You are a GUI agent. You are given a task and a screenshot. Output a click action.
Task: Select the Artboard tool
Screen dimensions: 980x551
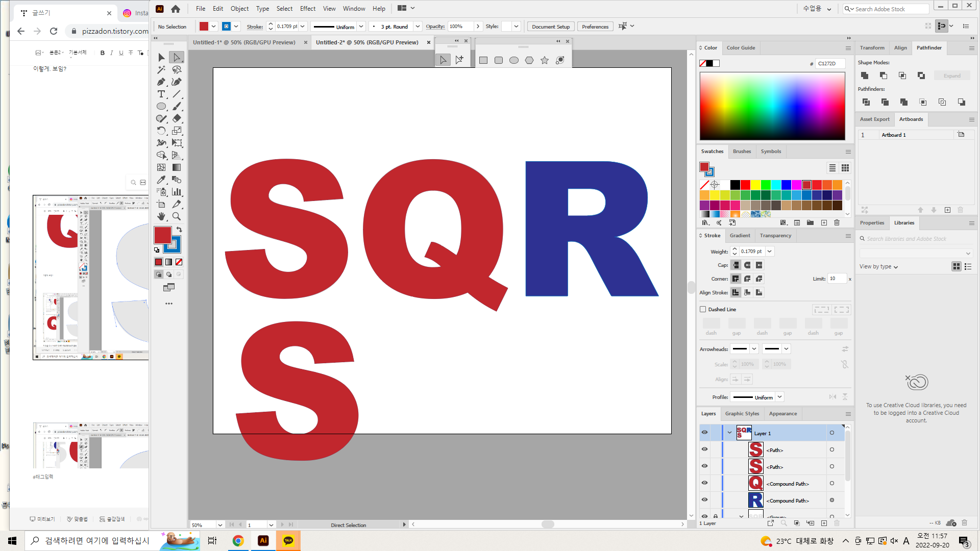[161, 204]
